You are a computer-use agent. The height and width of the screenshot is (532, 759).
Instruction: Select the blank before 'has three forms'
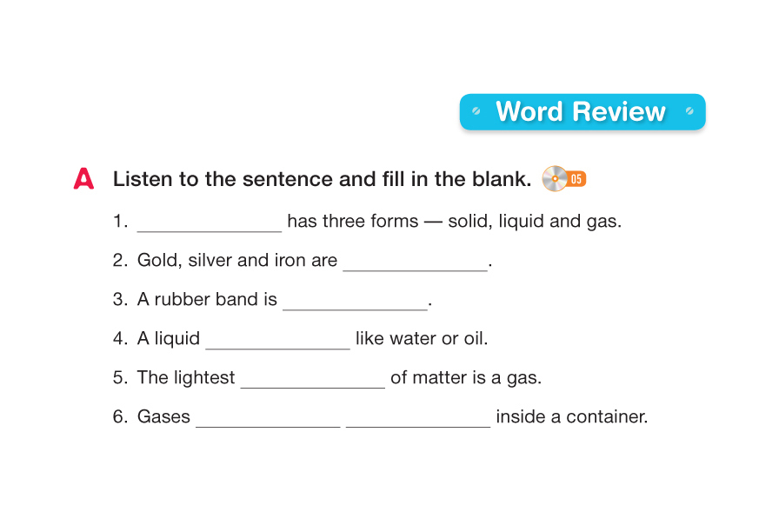[210, 223]
